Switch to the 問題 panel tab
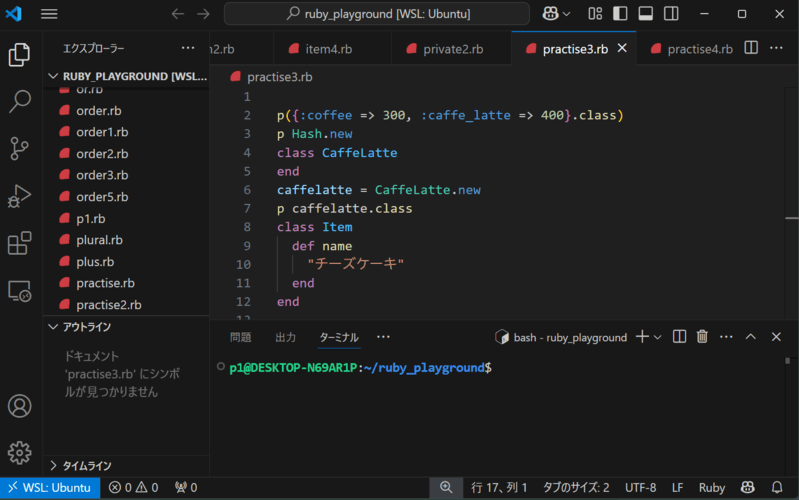The height and width of the screenshot is (500, 799). [x=241, y=337]
